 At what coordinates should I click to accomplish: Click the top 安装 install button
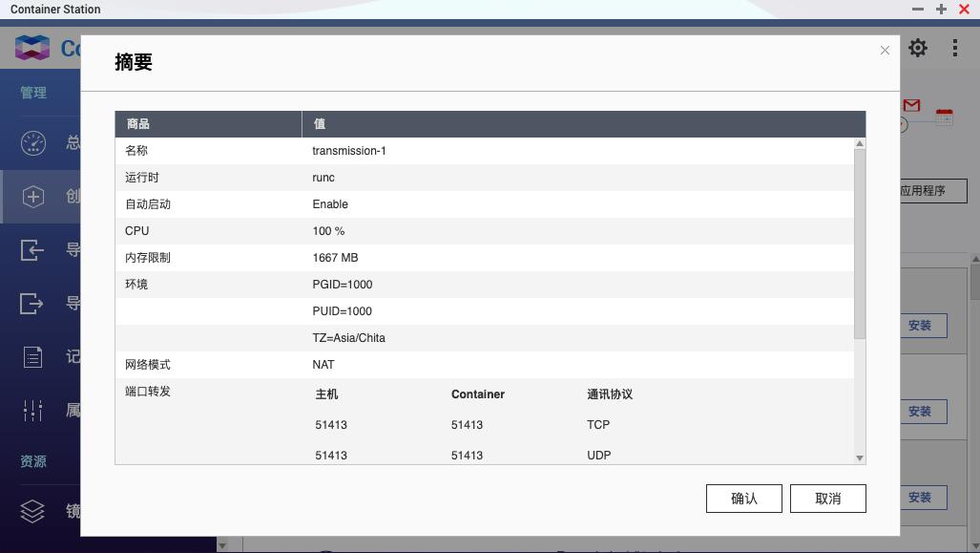pos(923,326)
